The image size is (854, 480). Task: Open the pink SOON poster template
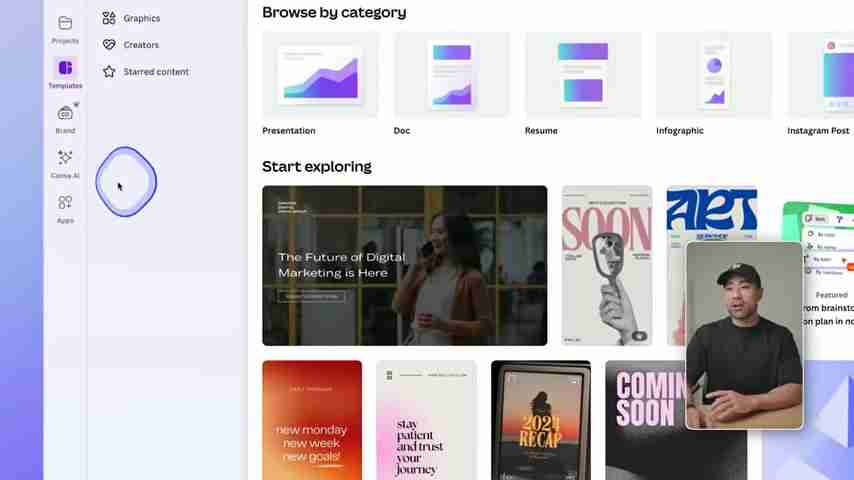click(607, 265)
